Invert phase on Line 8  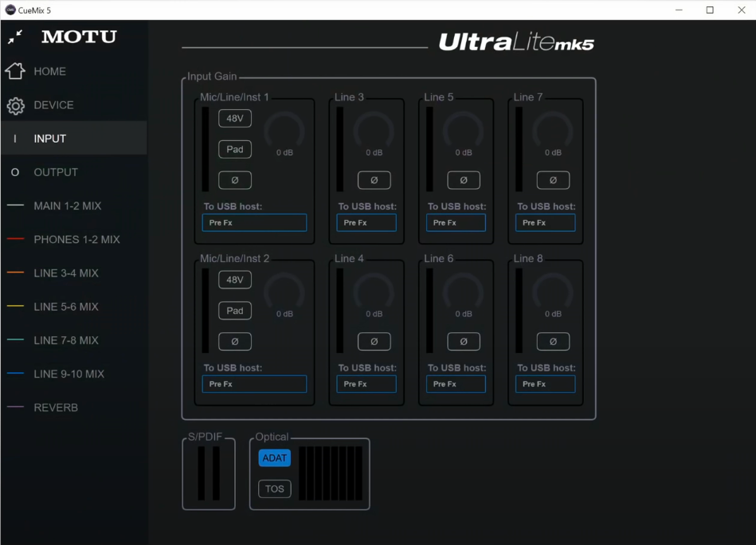[x=553, y=342]
